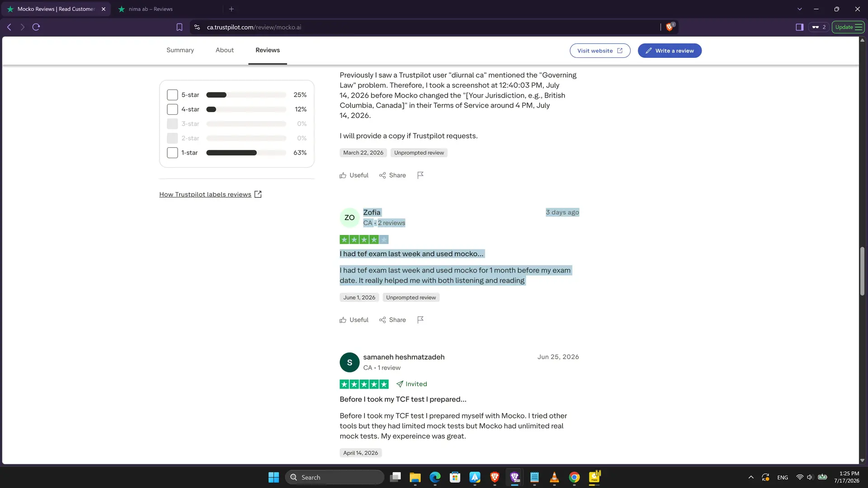Image resolution: width=868 pixels, height=488 pixels.
Task: Show hidden system tray icons
Action: 751,477
